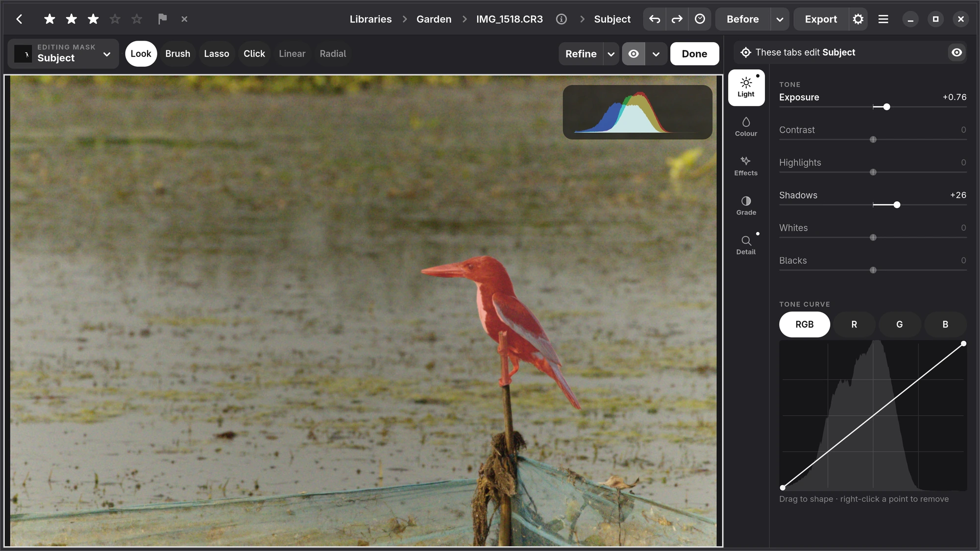Select the Brush mask tool
Screen dimensions: 980x551
[x=177, y=54]
